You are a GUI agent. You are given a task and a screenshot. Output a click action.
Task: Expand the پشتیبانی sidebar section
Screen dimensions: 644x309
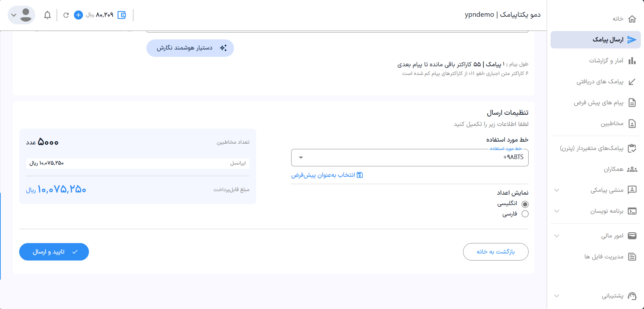coord(557,296)
